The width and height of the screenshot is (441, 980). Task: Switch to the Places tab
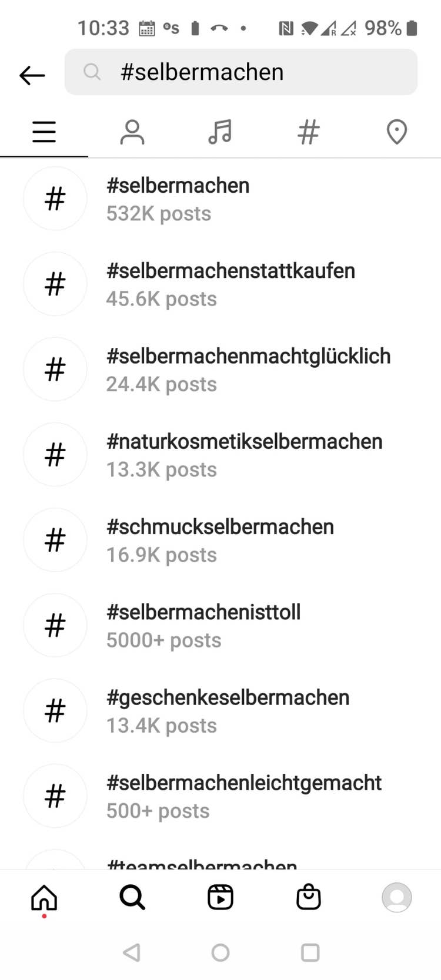click(396, 132)
